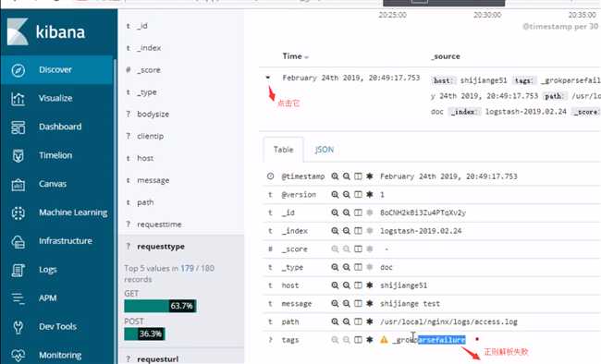Click warning icon on tags row
The height and width of the screenshot is (364, 601).
point(384,340)
